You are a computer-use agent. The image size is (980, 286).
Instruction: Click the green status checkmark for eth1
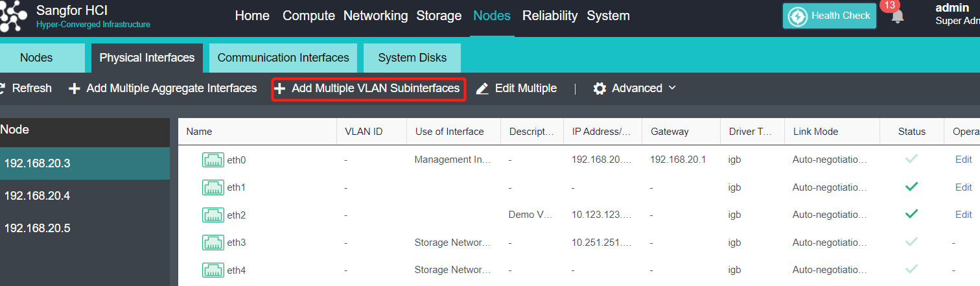pos(911,187)
